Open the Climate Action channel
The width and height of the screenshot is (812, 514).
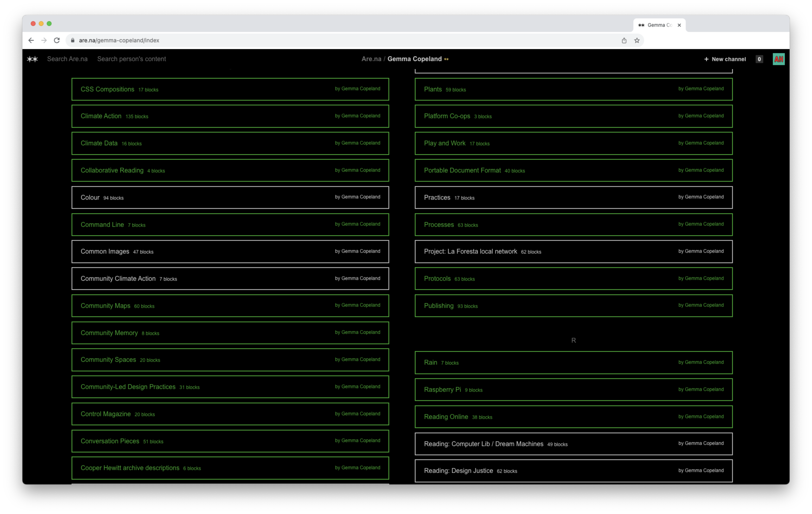point(101,116)
